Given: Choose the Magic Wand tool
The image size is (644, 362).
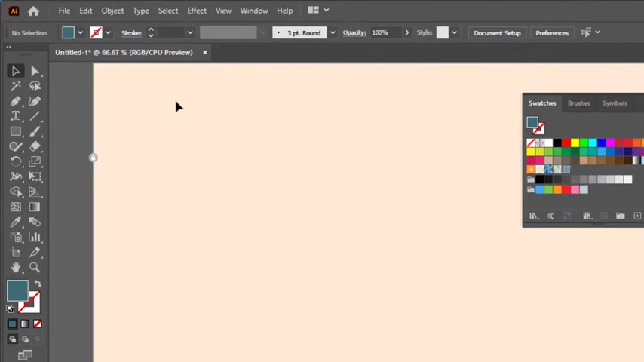Looking at the screenshot, I should tap(16, 86).
